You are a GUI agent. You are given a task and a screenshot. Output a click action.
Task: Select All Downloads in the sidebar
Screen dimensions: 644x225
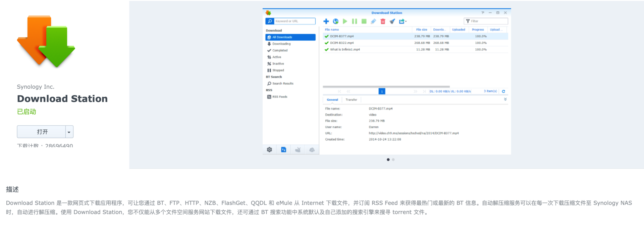(290, 37)
